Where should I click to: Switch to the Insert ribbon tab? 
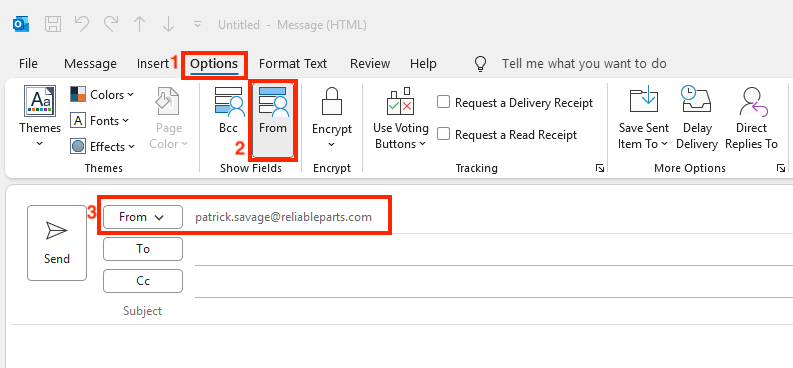click(x=152, y=64)
